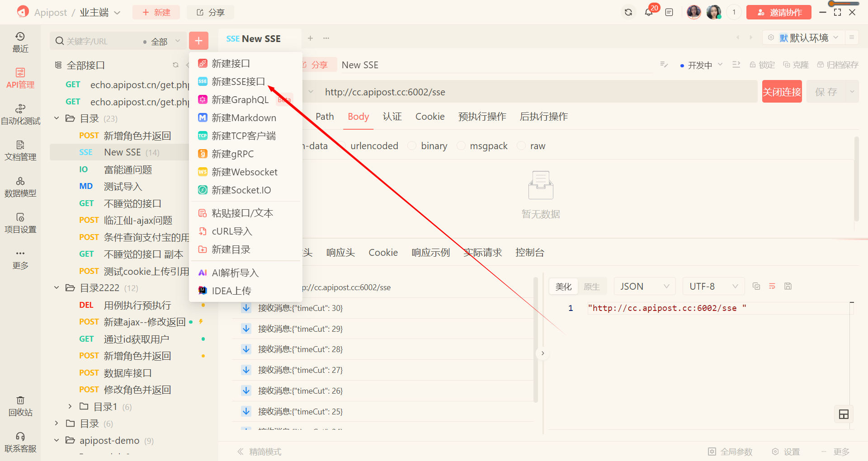Lock the interface with 锁定
The height and width of the screenshot is (461, 868).
[x=762, y=65]
